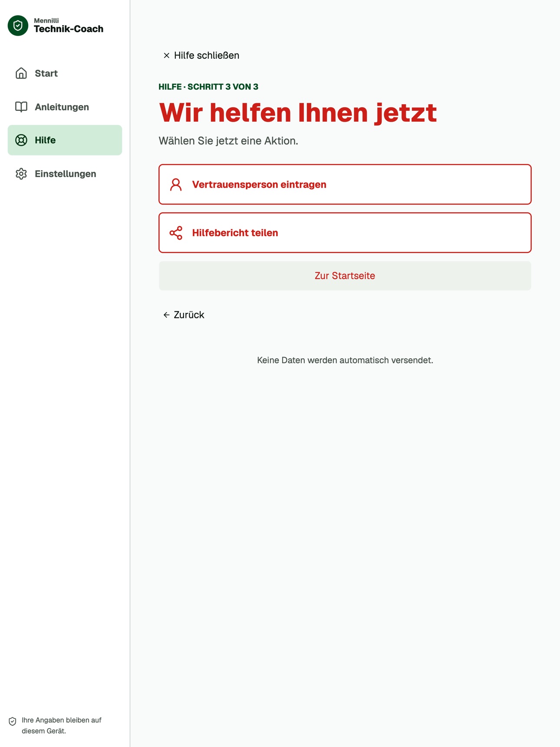Select the Hilfe sidebar item
The width and height of the screenshot is (560, 747).
tap(65, 140)
